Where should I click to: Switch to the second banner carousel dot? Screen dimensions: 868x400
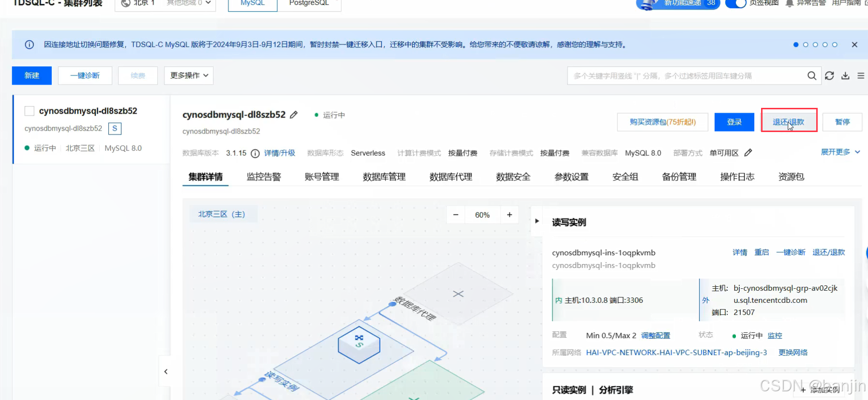806,44
